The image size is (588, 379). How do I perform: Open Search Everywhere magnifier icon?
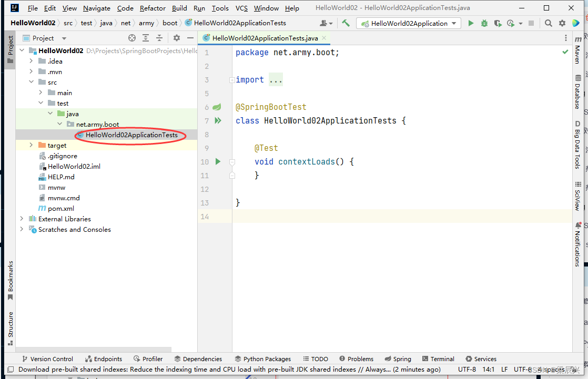tap(548, 23)
